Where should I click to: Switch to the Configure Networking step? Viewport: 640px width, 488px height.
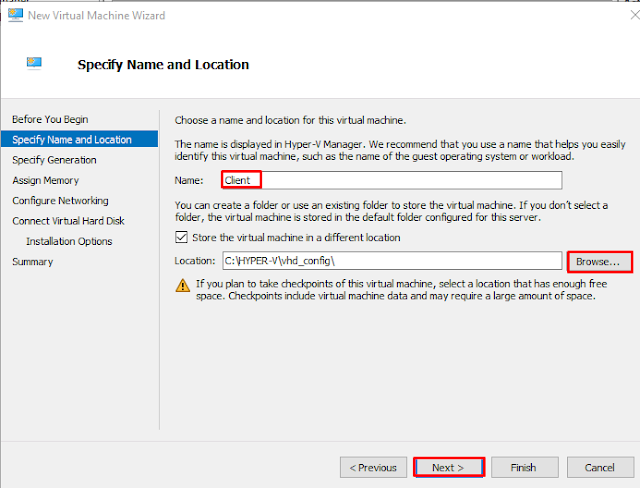tap(60, 201)
